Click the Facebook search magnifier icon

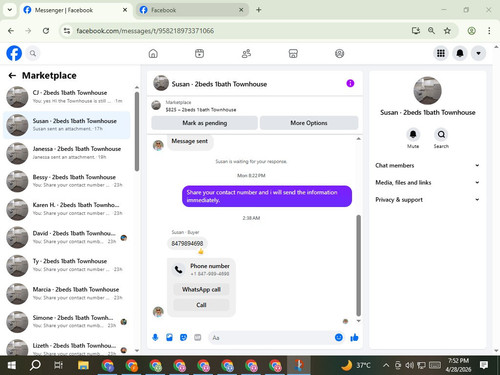(x=33, y=53)
